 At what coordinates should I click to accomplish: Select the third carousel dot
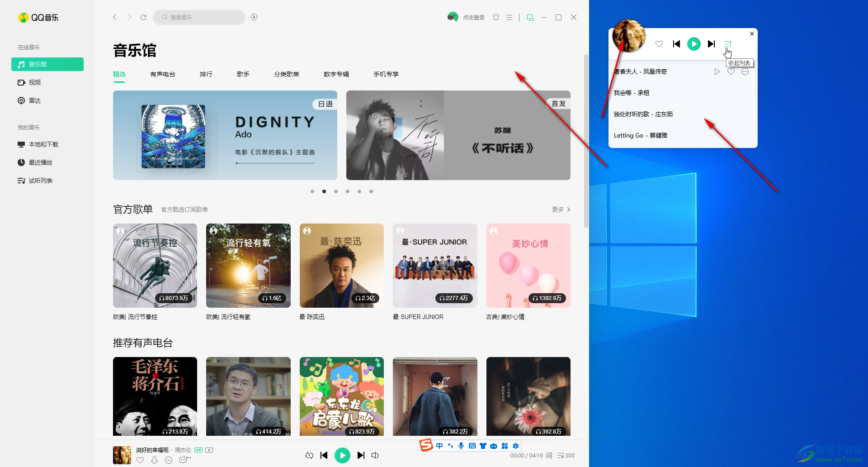pyautogui.click(x=336, y=191)
